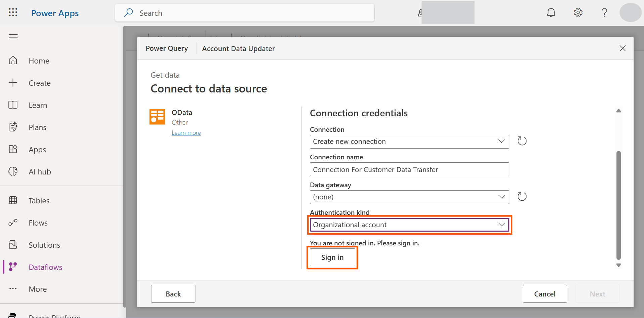Click the Back button

173,294
